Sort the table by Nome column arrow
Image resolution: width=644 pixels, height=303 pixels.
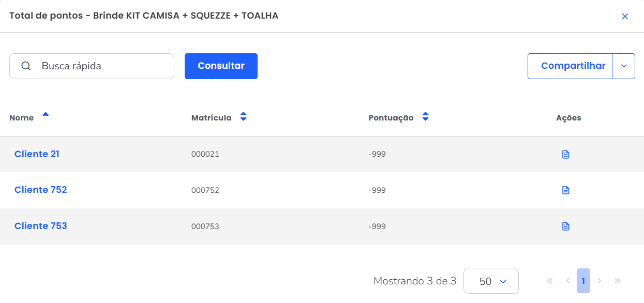pyautogui.click(x=46, y=115)
